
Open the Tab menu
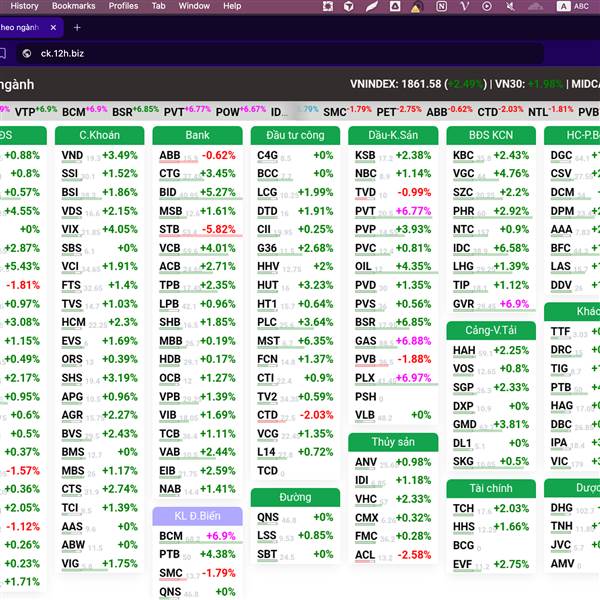[x=158, y=6]
